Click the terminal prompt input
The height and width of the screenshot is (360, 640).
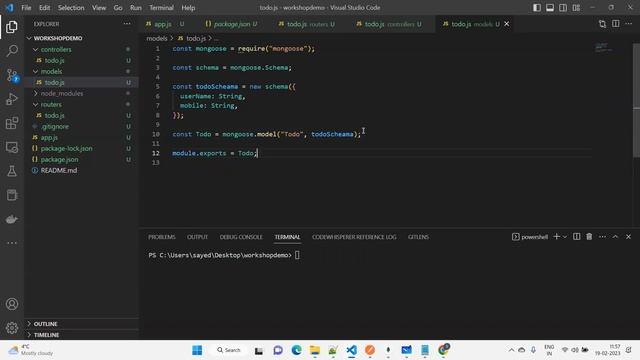pos(297,255)
